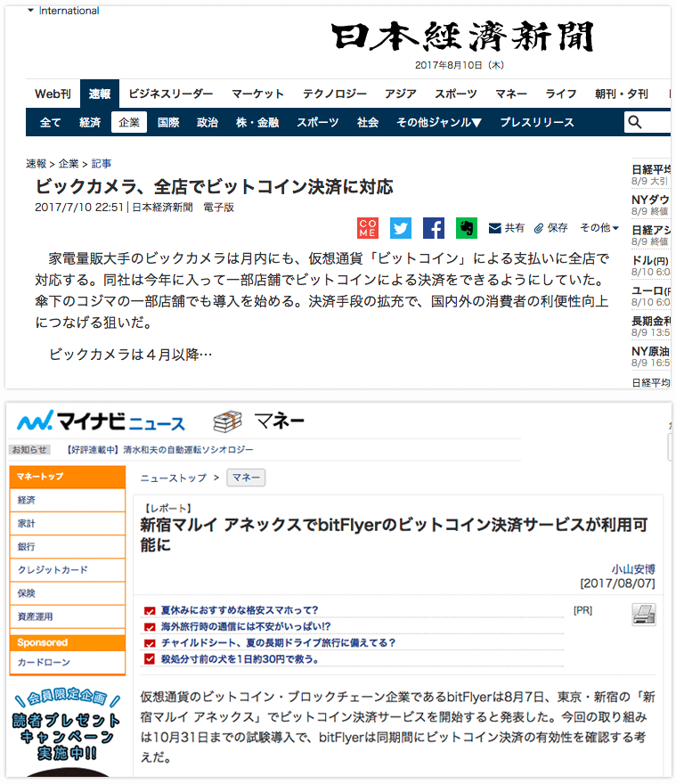Click check mark beside 夏休みにおすすめな格安スマホって
Image resolution: width=676 pixels, height=784 pixels.
[x=150, y=611]
